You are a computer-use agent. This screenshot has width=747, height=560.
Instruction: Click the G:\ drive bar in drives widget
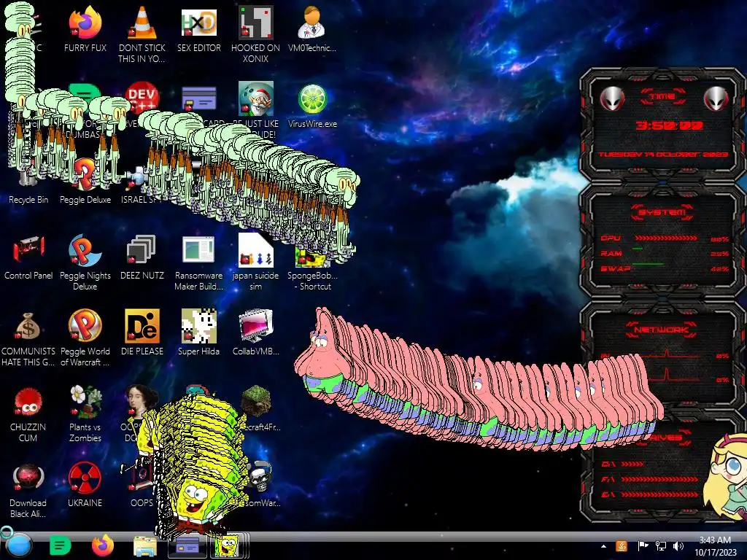[659, 494]
